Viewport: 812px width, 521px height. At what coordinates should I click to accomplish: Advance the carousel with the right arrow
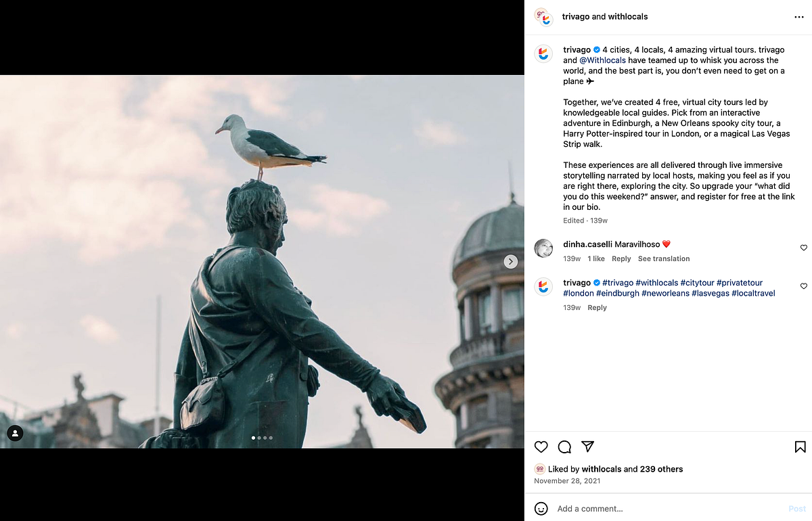pyautogui.click(x=511, y=261)
